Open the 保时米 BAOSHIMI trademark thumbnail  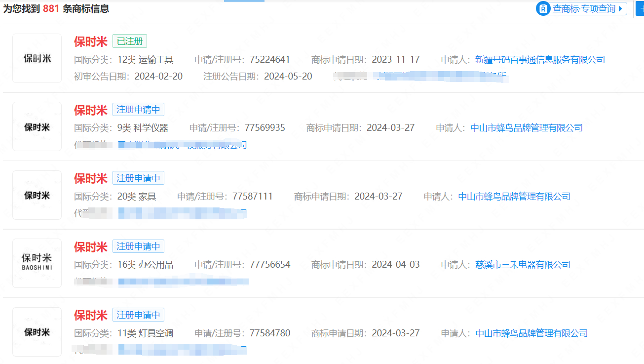tap(37, 263)
